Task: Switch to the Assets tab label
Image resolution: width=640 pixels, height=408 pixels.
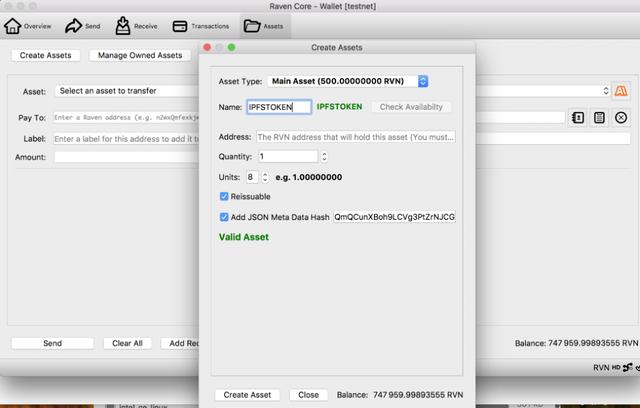Action: point(273,26)
